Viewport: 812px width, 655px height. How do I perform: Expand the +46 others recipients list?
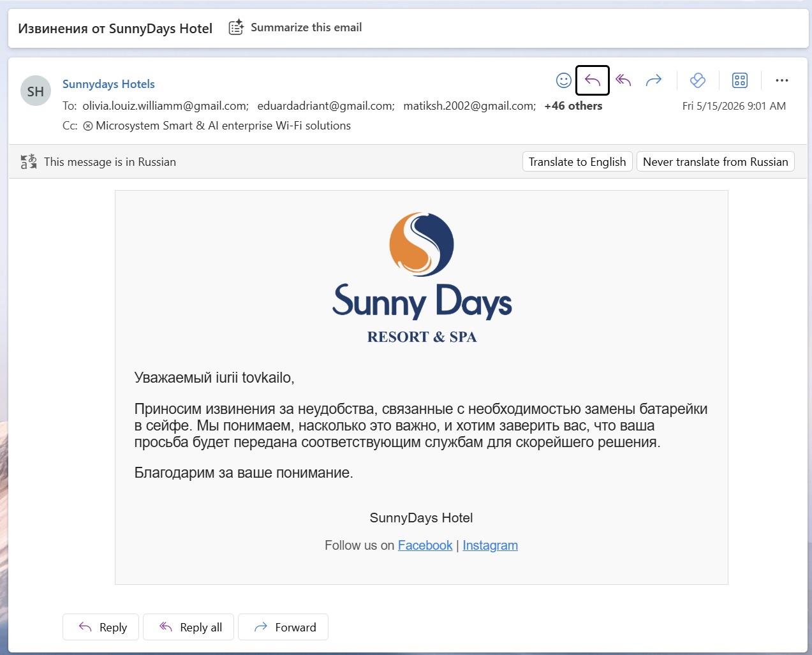(573, 106)
